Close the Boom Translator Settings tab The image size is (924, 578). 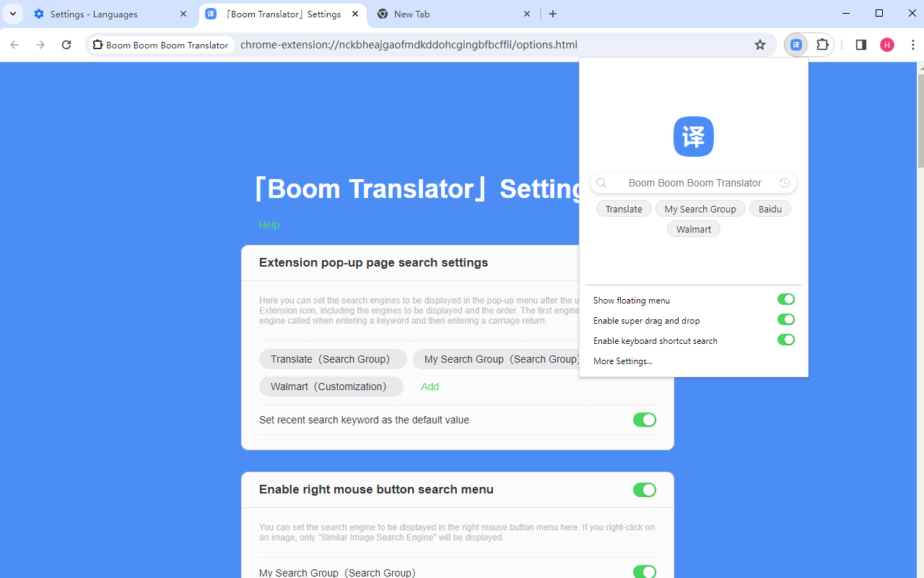point(355,14)
